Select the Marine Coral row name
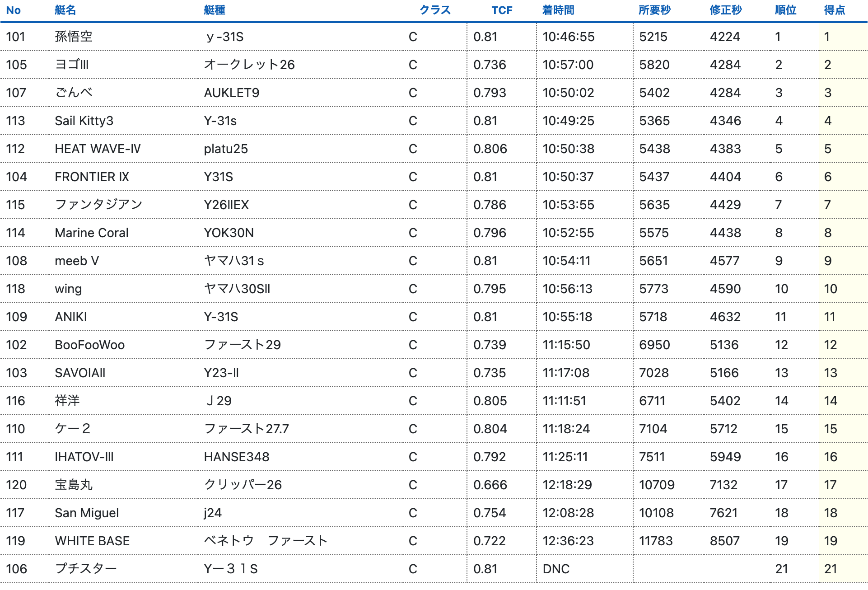868x590 pixels. (x=92, y=233)
